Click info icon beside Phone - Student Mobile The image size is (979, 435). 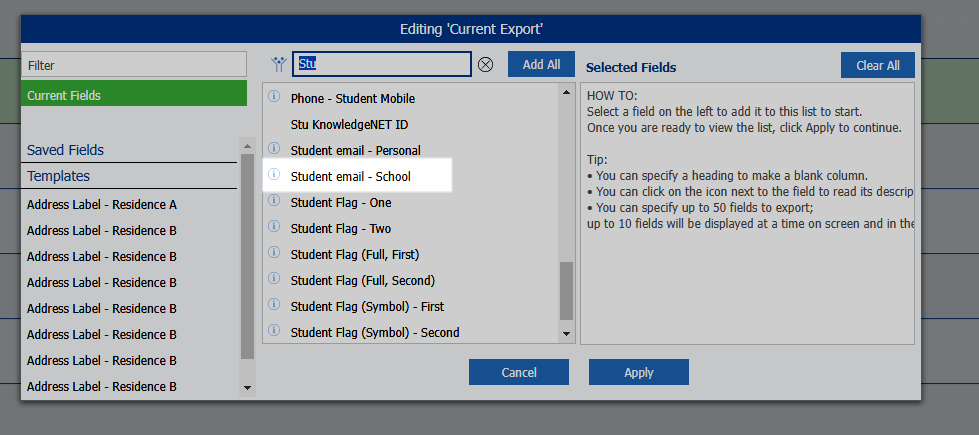273,96
